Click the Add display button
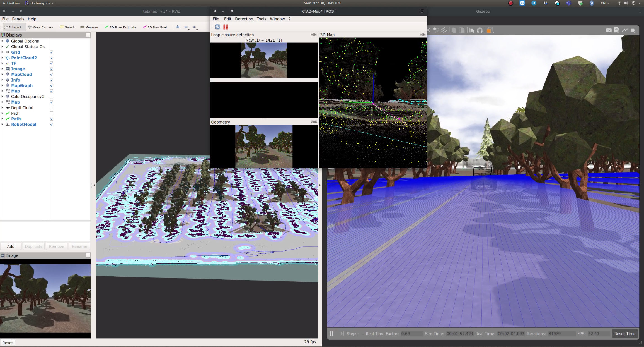 11,246
